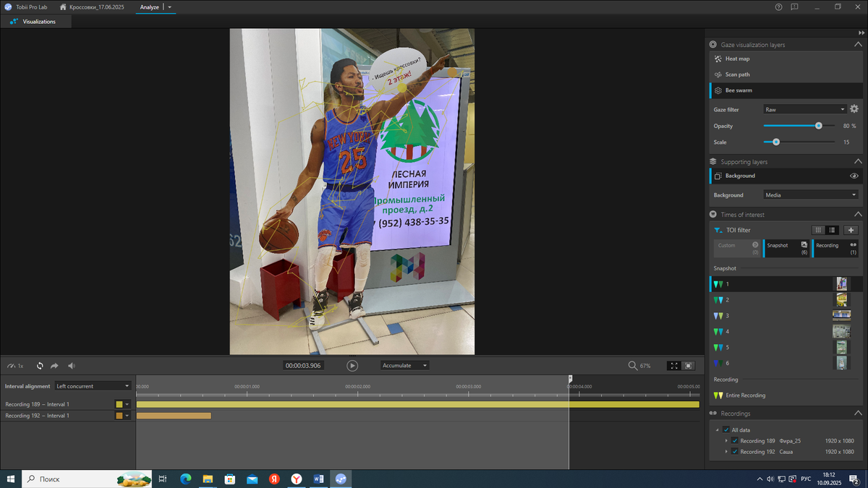Screen dimensions: 868x488
Task: Switch to actual size view icon
Action: (x=689, y=366)
